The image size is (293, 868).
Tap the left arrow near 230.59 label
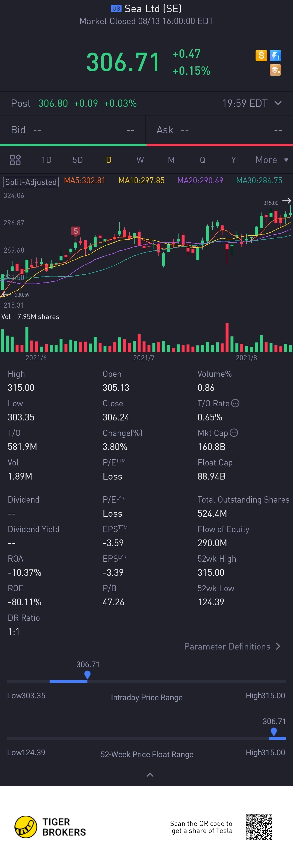tap(6, 294)
